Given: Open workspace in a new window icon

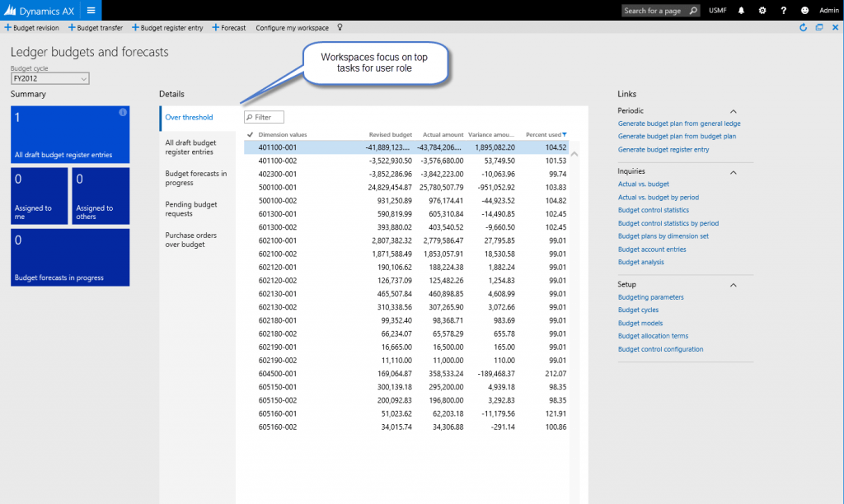Looking at the screenshot, I should 818,27.
